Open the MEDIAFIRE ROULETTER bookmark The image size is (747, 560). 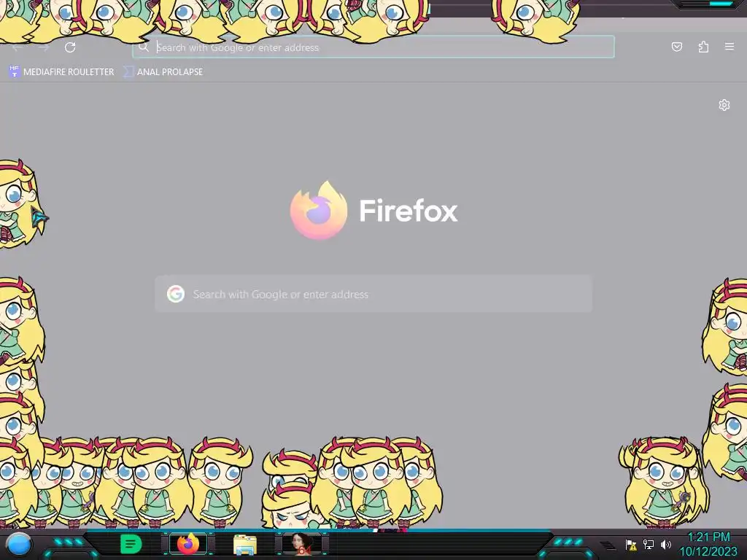61,72
